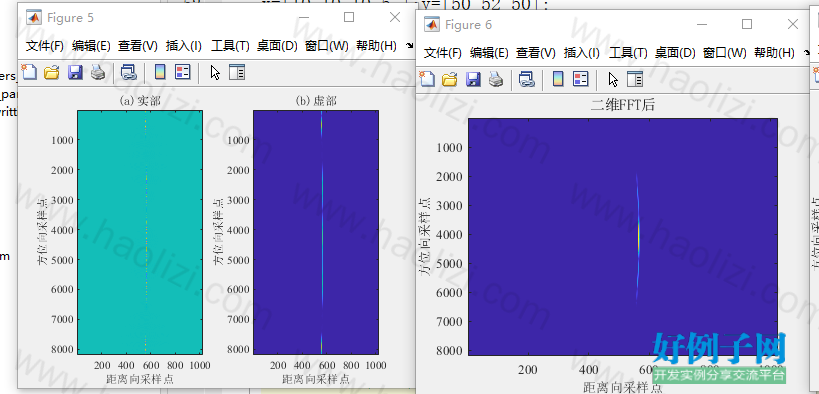
Task: Open 编辑(E) menu in Figure 5
Action: [91, 45]
